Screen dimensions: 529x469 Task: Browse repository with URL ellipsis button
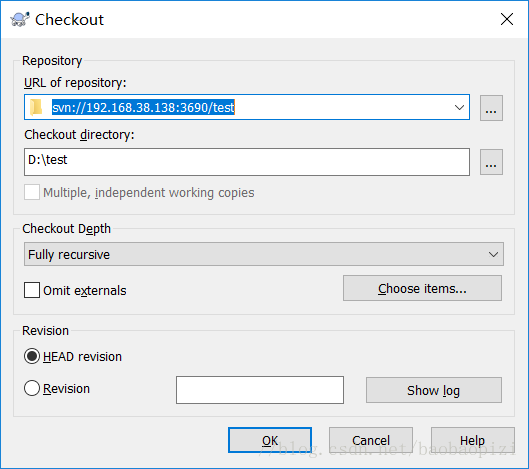coord(491,108)
